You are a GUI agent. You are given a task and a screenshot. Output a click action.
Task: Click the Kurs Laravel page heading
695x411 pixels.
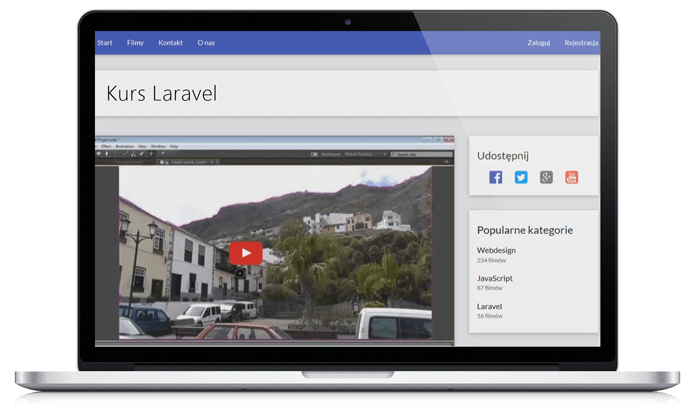161,94
